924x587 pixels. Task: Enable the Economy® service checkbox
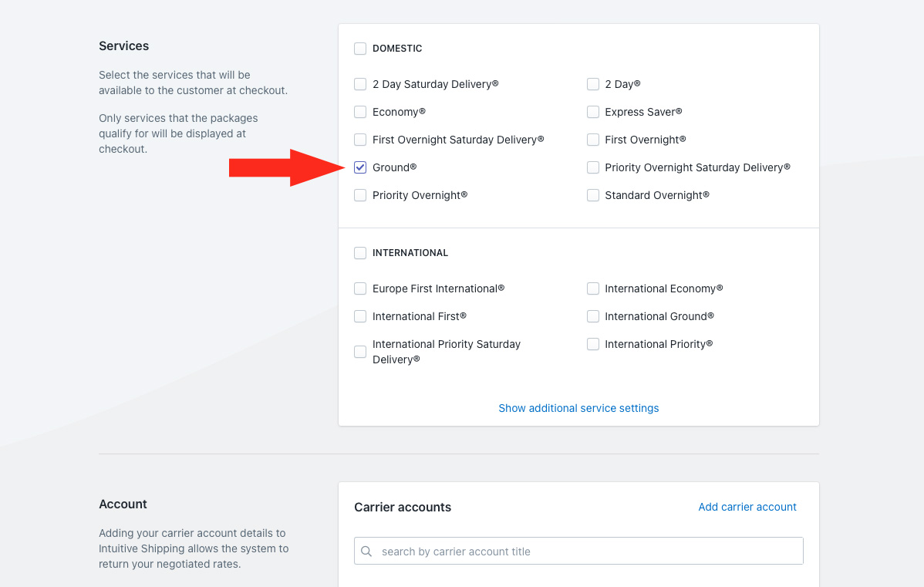pos(360,112)
